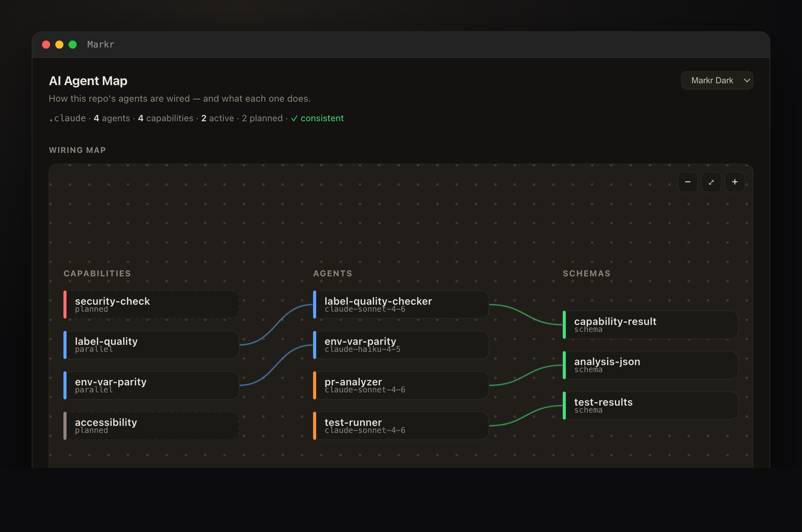Click the env-var-parity capability node
The height and width of the screenshot is (532, 802).
pos(151,385)
